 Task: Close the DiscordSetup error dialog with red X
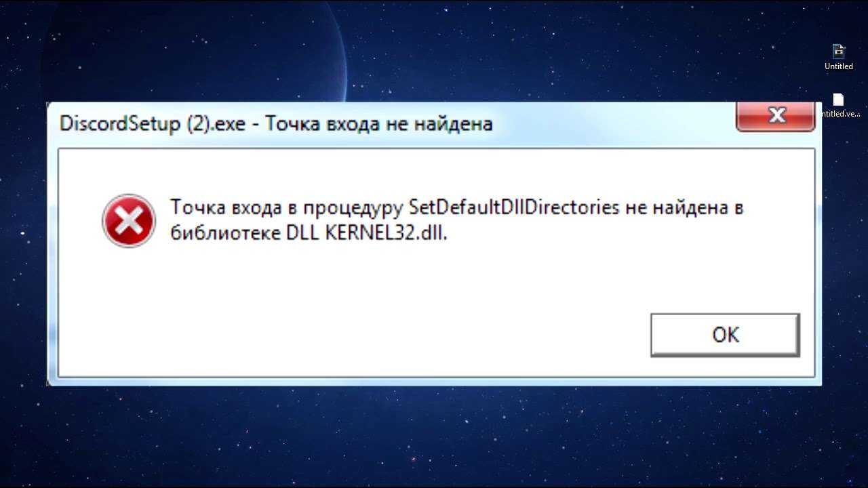coord(776,116)
